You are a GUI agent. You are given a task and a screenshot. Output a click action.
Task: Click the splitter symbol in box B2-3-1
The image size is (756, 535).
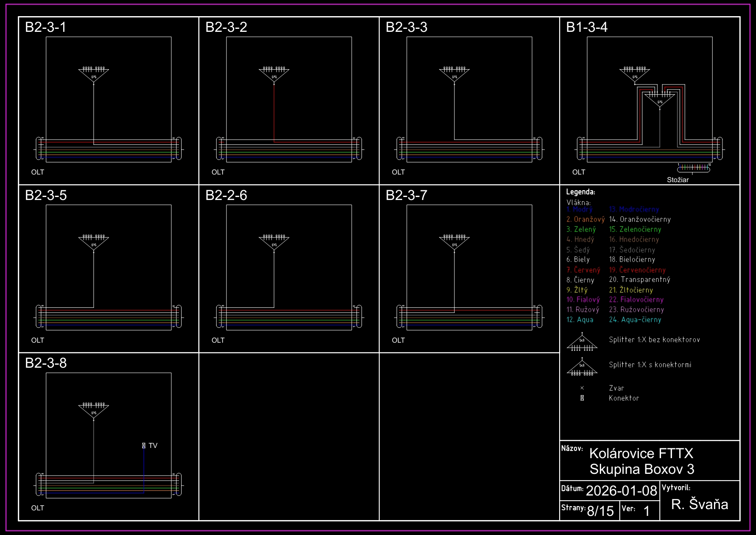(x=94, y=74)
